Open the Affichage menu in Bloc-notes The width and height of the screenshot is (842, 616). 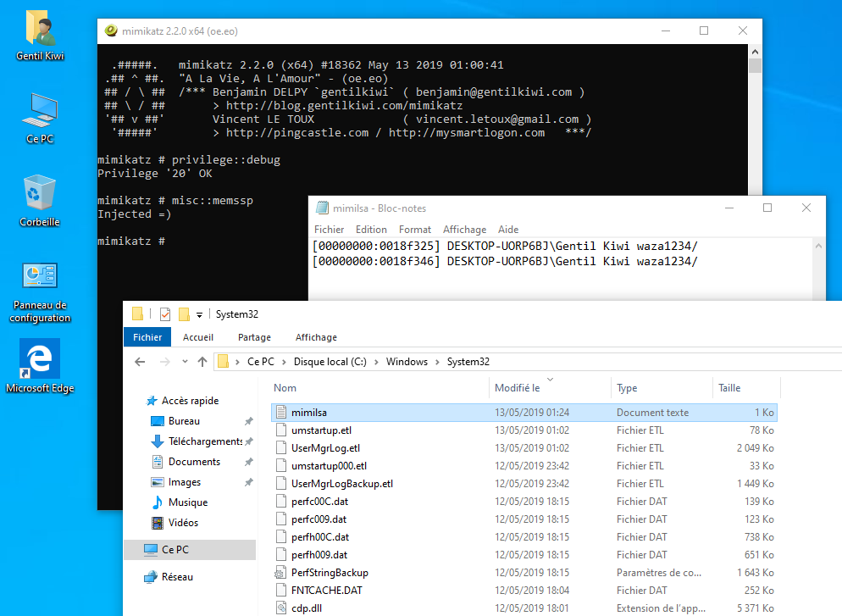click(x=464, y=230)
